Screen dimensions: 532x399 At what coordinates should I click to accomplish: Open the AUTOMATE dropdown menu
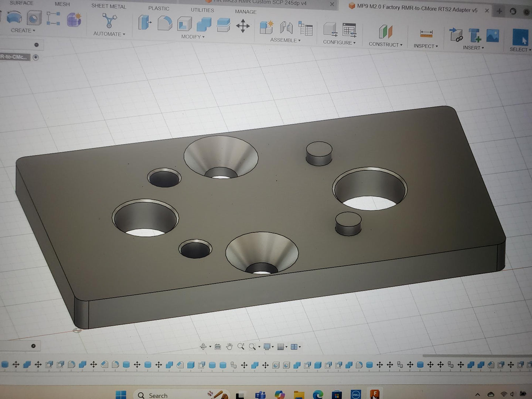(x=109, y=34)
